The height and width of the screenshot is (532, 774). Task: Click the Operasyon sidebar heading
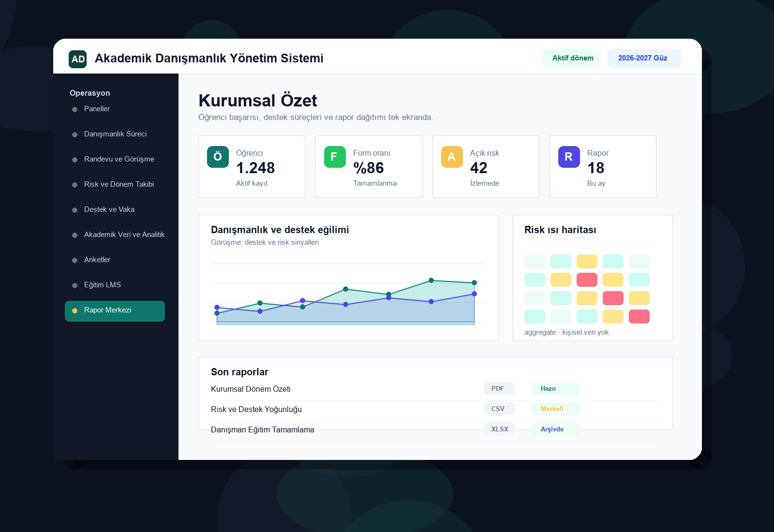pyautogui.click(x=89, y=93)
